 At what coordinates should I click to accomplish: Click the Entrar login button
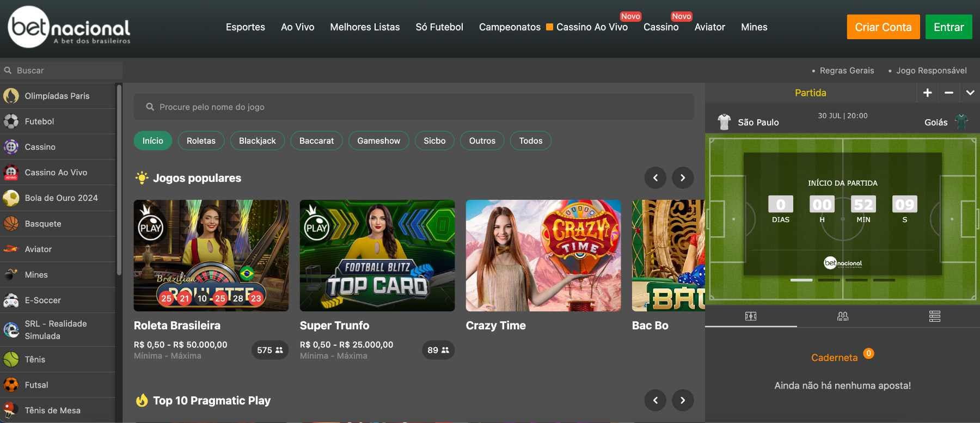pyautogui.click(x=948, y=27)
